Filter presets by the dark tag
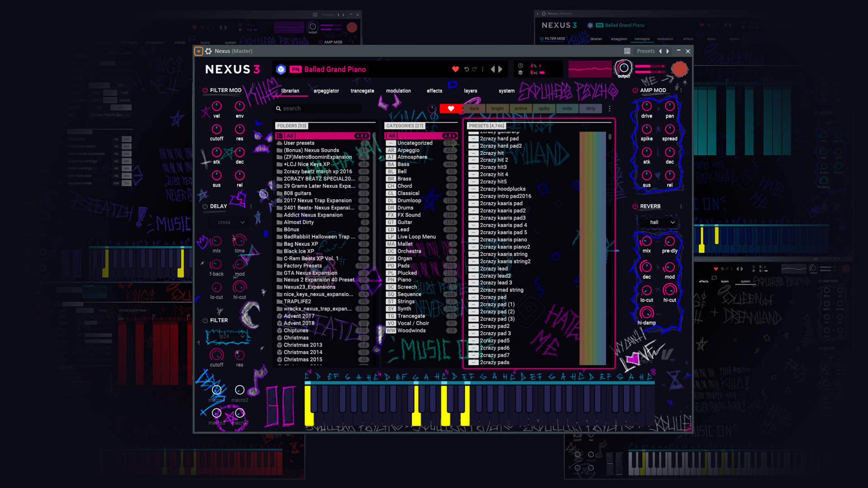 (474, 108)
